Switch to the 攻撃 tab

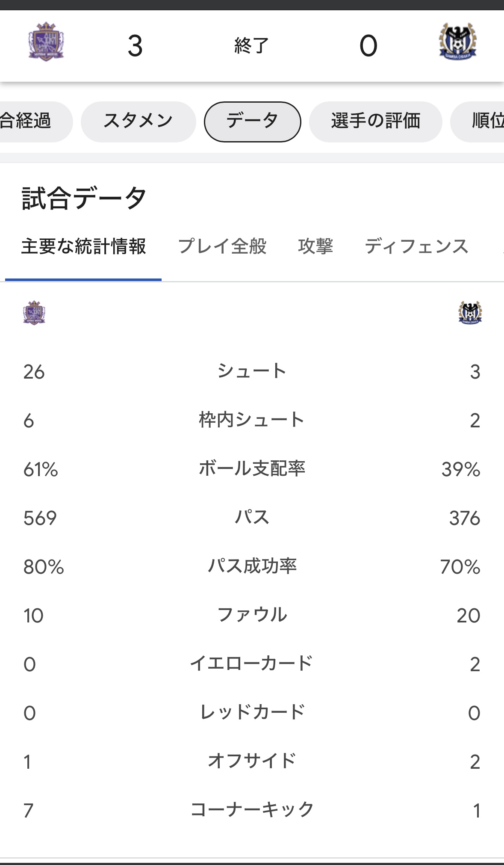click(x=315, y=247)
